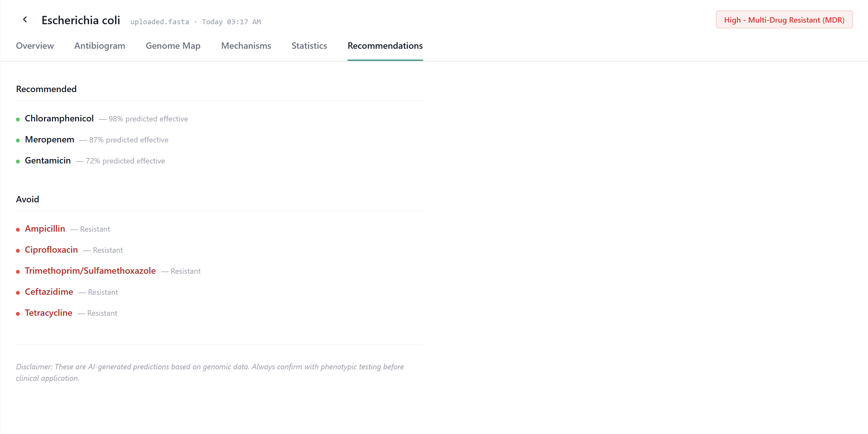Image resolution: width=868 pixels, height=434 pixels.
Task: Click Trimethoprim/Sulfamethoxazole entry
Action: (90, 271)
